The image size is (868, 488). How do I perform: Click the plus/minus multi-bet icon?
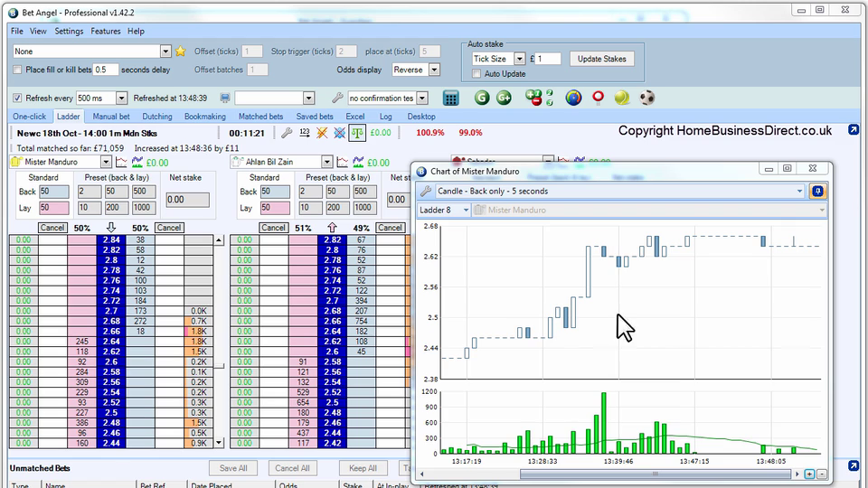click(x=533, y=98)
